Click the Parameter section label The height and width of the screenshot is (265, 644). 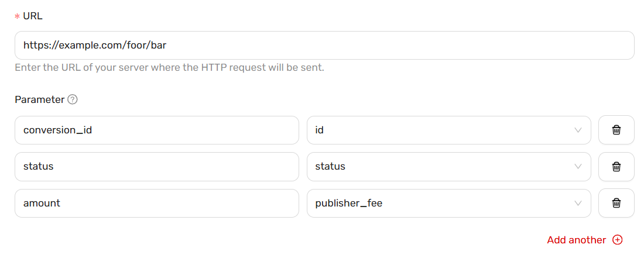tap(39, 99)
